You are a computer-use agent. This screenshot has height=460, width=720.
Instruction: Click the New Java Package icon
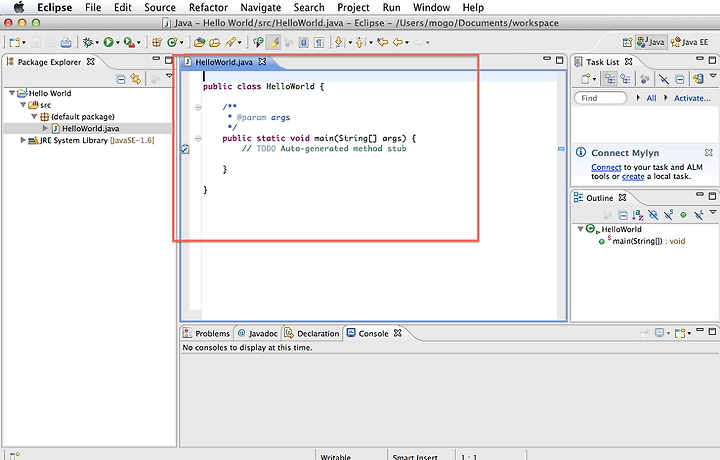pyautogui.click(x=157, y=43)
